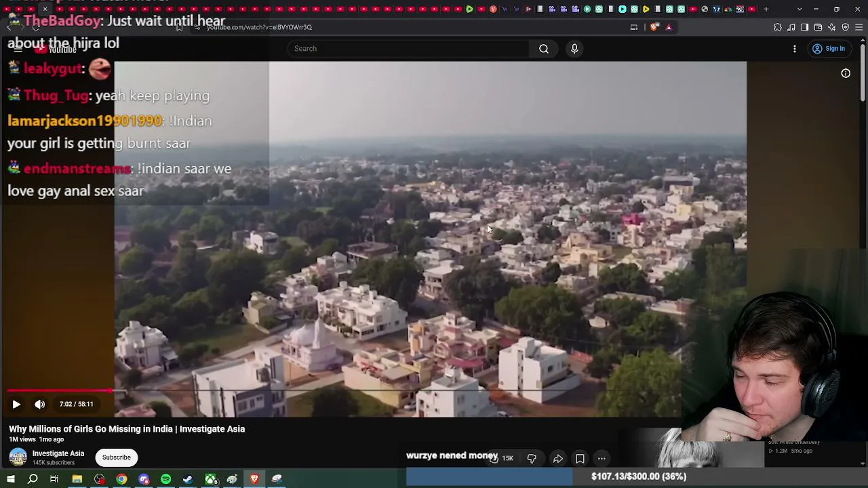
Task: Open the Brave VPN shield icon
Action: click(846, 27)
